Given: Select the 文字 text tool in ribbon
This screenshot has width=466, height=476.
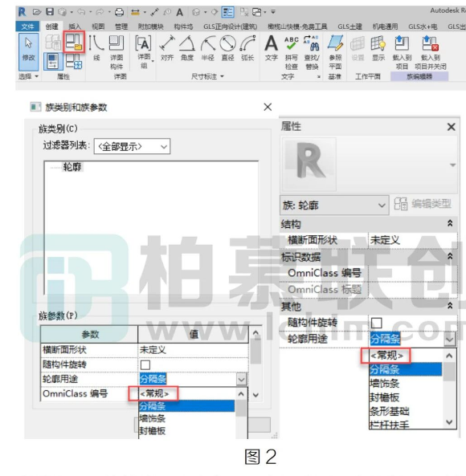Looking at the screenshot, I should 272,48.
